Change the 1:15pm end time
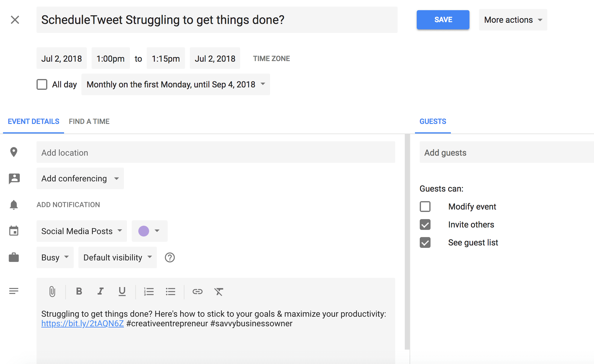Screen dimensions: 594x364 pyautogui.click(x=166, y=58)
